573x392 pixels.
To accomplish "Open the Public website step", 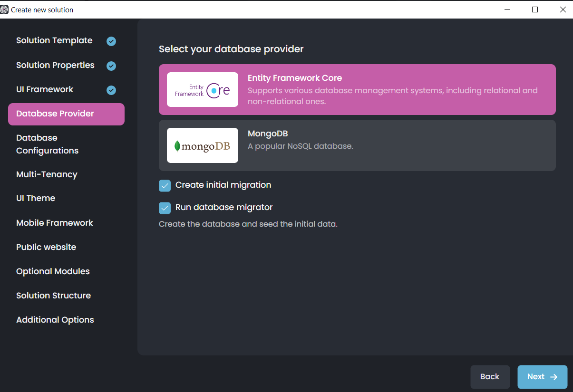I will click(46, 248).
